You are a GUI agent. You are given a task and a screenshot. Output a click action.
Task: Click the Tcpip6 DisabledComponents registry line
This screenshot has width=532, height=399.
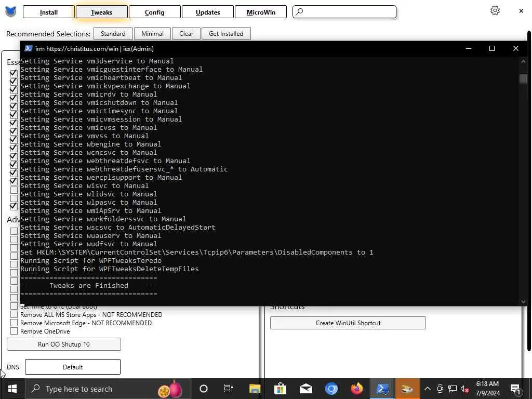[x=197, y=252]
